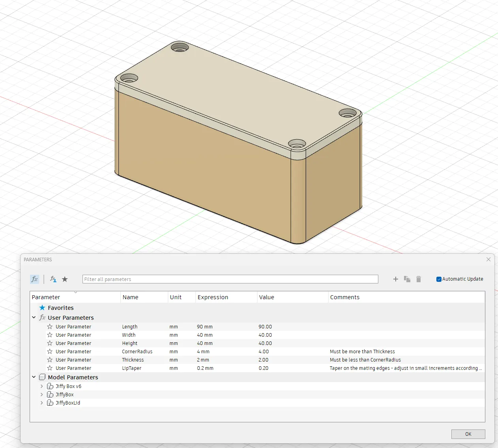
Task: Show only favorite parameters star icon
Action: pyautogui.click(x=65, y=279)
